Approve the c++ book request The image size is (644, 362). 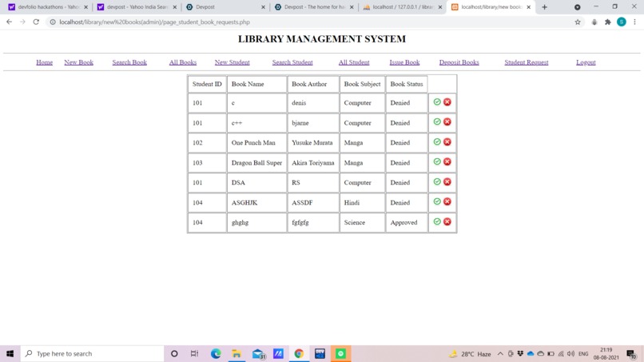click(437, 121)
